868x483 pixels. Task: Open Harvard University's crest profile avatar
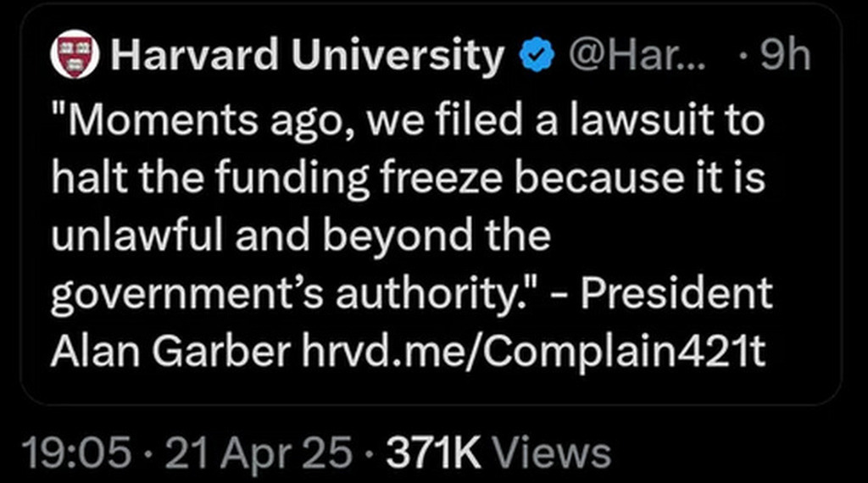[x=75, y=54]
